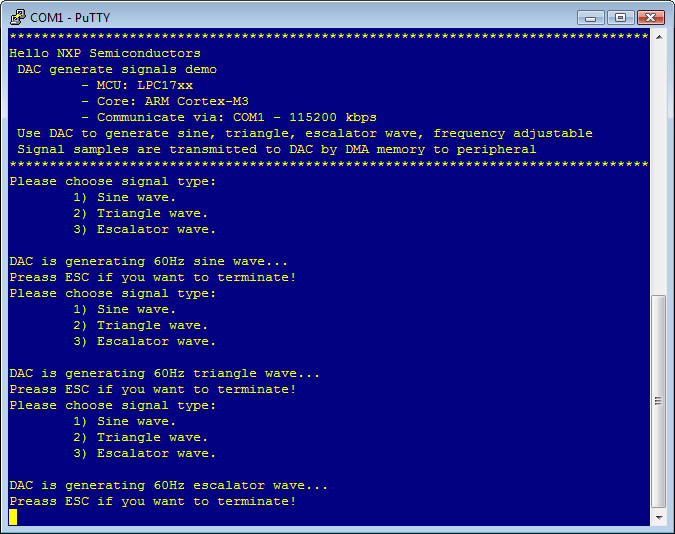This screenshot has width=675, height=534.
Task: Click the "Signal samples are transmitted" line
Action: click(x=277, y=149)
